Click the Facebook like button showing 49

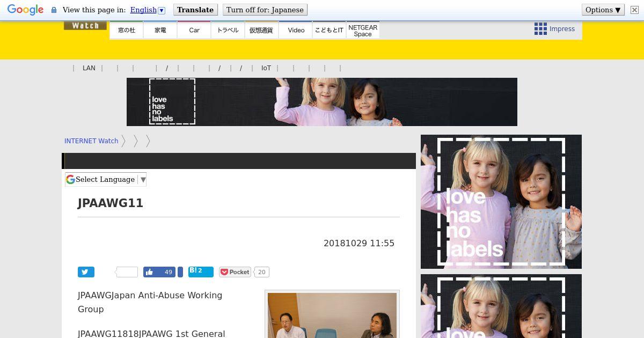159,272
